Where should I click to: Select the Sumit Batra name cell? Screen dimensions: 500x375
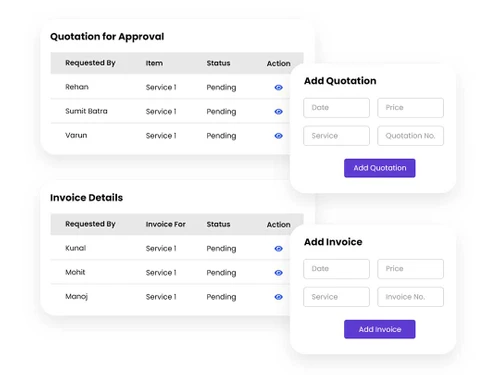click(x=86, y=111)
